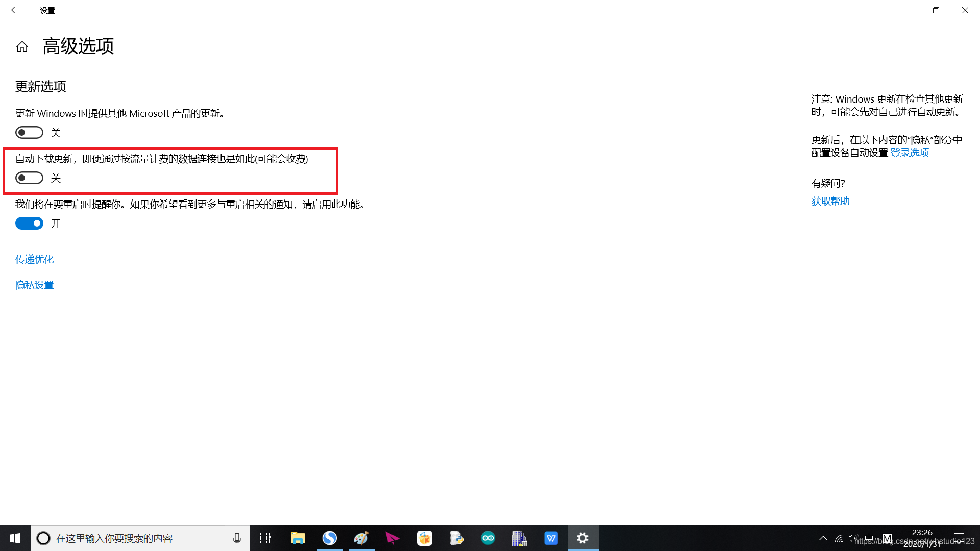Image resolution: width=980 pixels, height=551 pixels.
Task: Click the microphone icon in search box
Action: pyautogui.click(x=237, y=538)
